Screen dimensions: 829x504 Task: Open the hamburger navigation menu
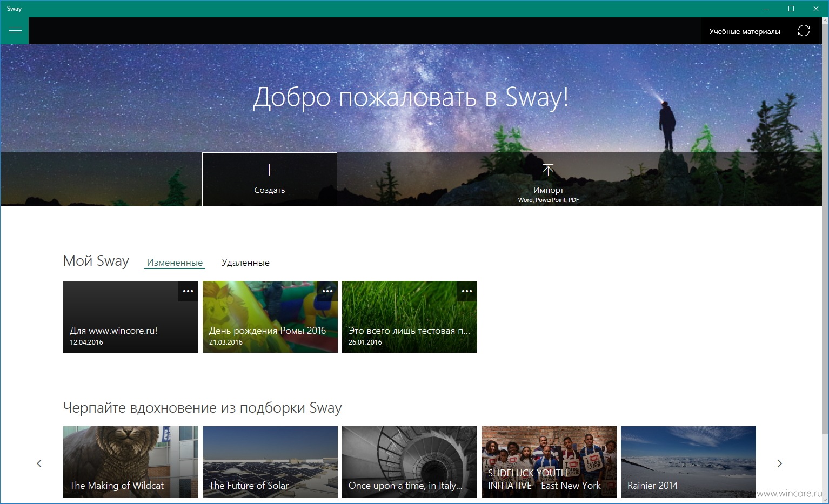(15, 31)
